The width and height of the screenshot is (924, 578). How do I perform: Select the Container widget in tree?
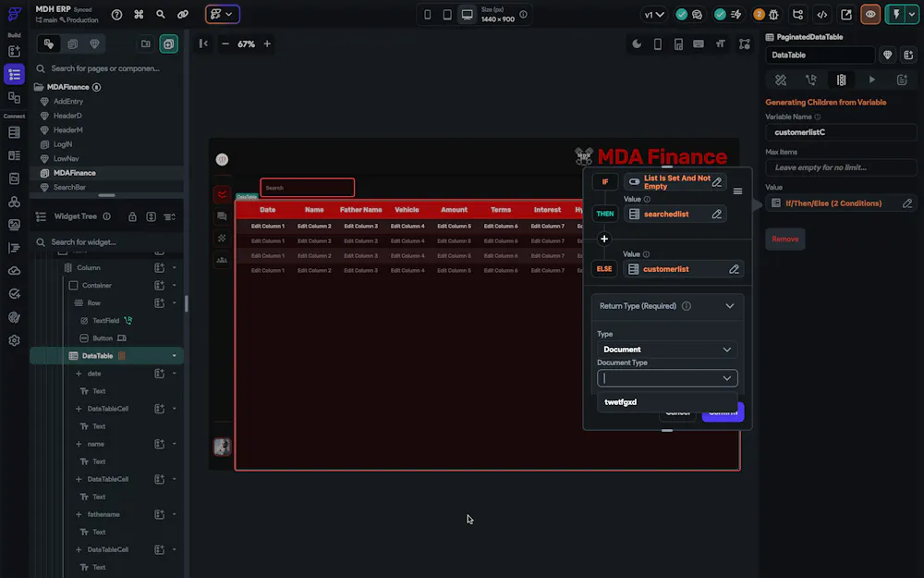click(x=97, y=286)
